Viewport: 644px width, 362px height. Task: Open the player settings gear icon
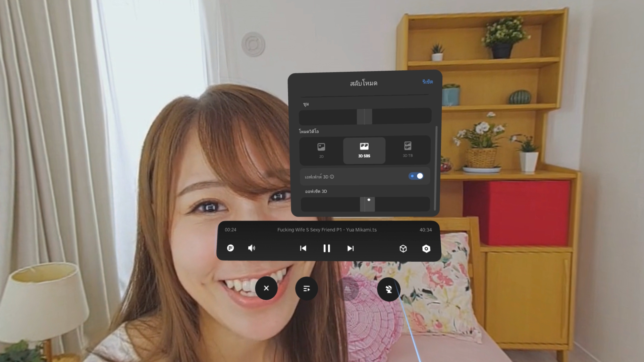tap(426, 249)
